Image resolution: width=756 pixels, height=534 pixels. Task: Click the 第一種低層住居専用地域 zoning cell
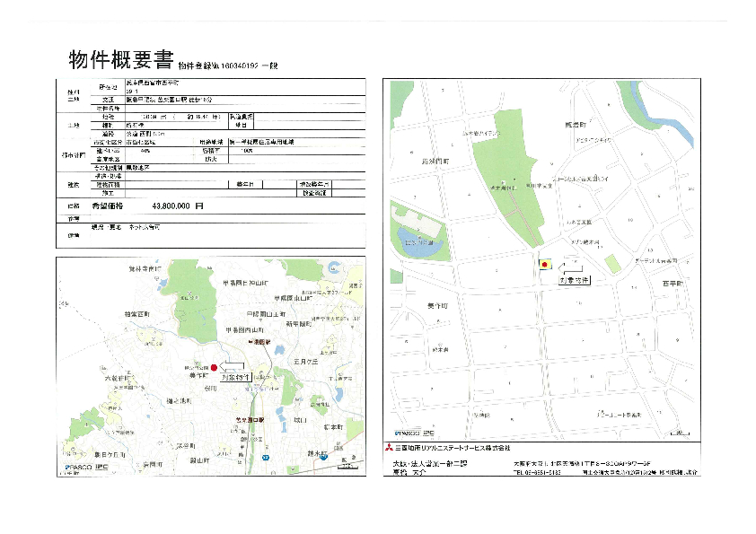click(268, 142)
